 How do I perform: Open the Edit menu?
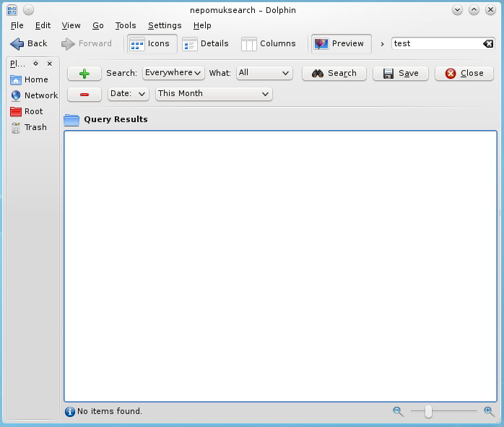pyautogui.click(x=43, y=25)
